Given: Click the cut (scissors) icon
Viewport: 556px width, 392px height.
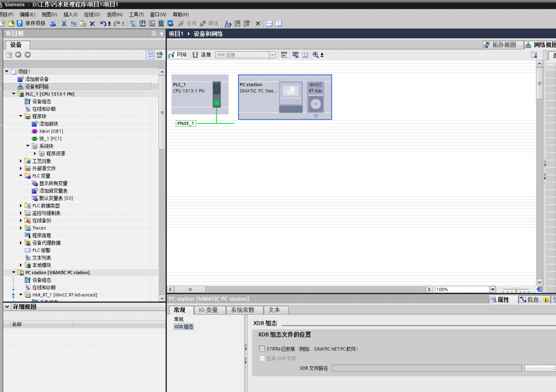Looking at the screenshot, I should pyautogui.click(x=64, y=23).
